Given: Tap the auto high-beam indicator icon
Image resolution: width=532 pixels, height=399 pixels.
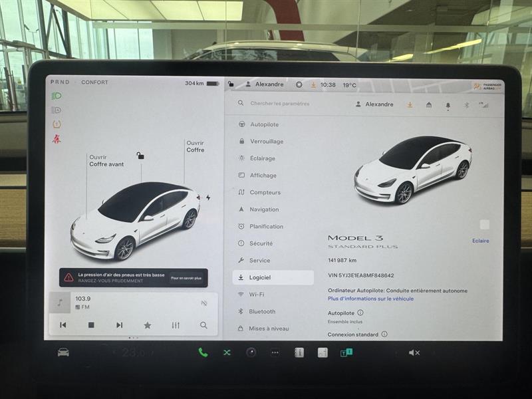Looking at the screenshot, I should (x=57, y=110).
